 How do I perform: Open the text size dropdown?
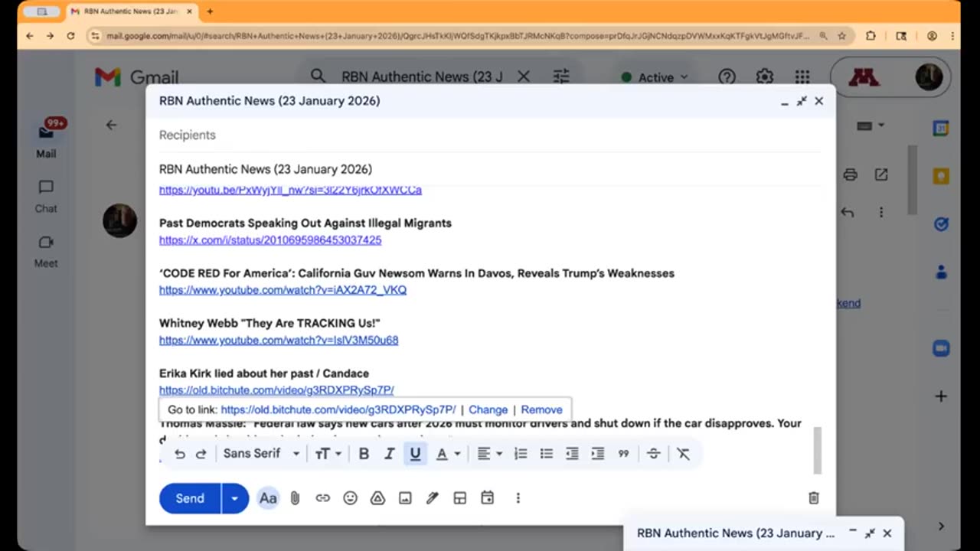coord(328,454)
